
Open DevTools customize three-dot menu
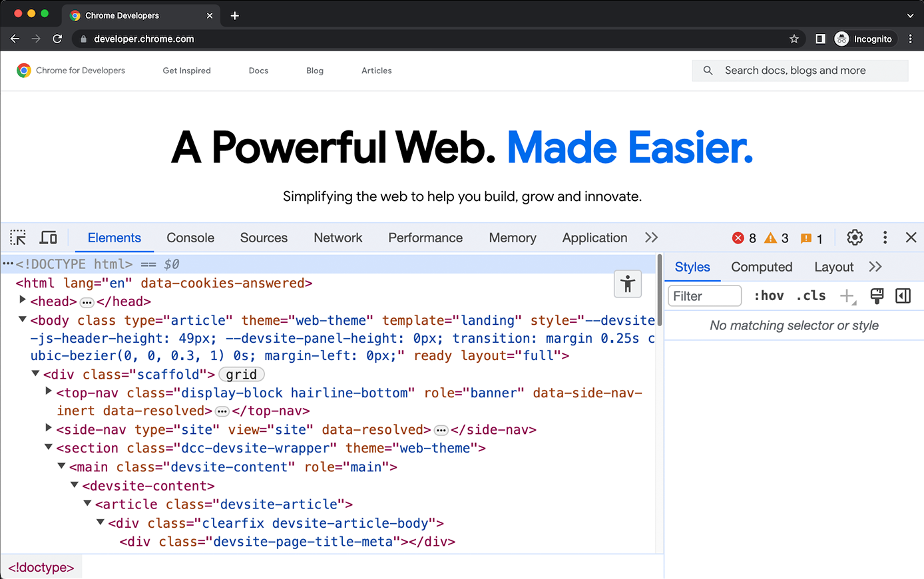click(885, 238)
